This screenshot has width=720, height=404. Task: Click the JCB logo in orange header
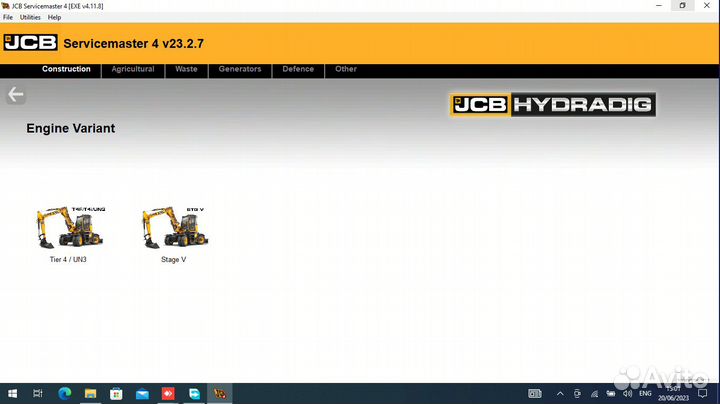click(30, 43)
